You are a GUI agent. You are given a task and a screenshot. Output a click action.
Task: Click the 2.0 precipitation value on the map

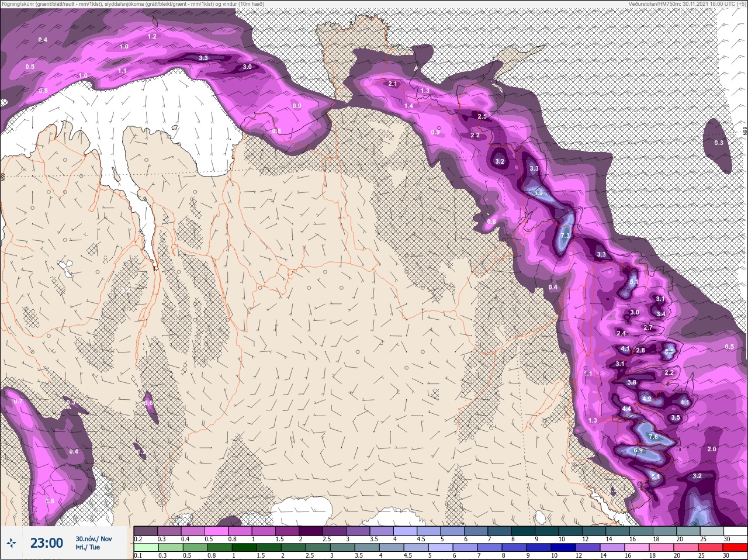[x=712, y=449]
